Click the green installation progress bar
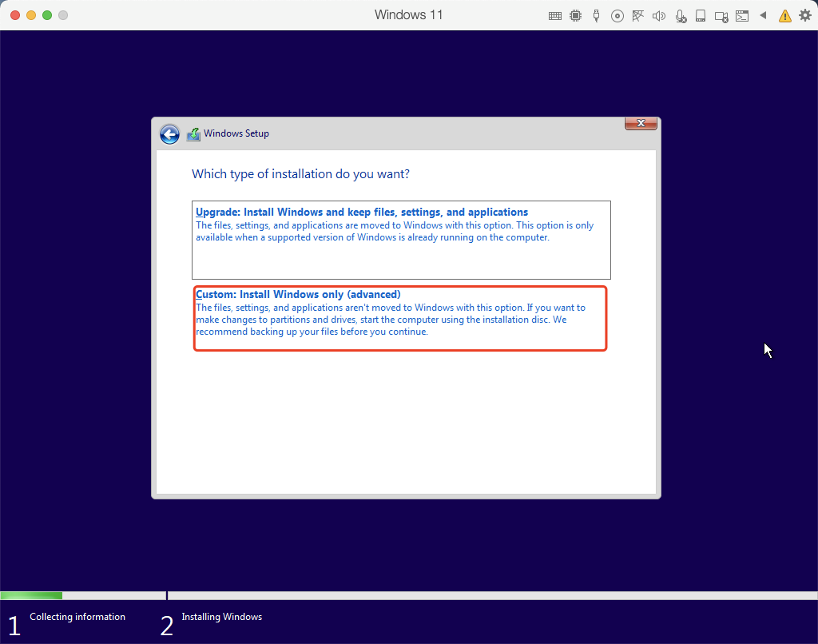 coord(31,595)
